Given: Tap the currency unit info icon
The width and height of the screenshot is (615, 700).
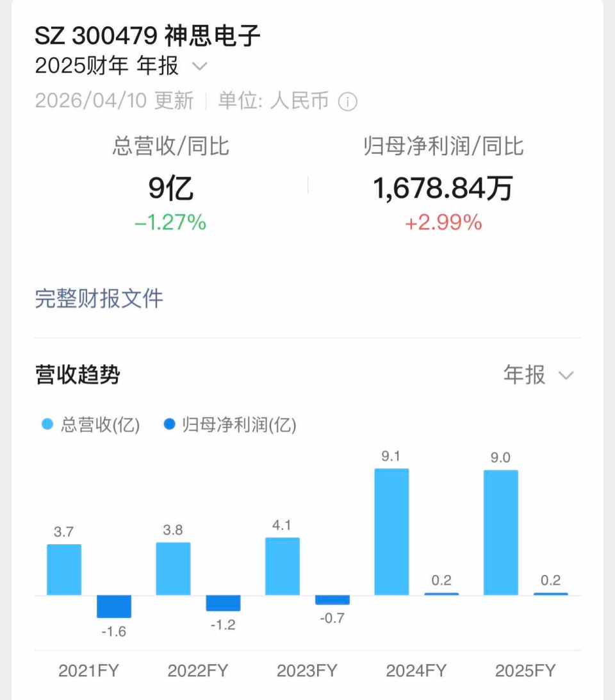Looking at the screenshot, I should (x=348, y=101).
